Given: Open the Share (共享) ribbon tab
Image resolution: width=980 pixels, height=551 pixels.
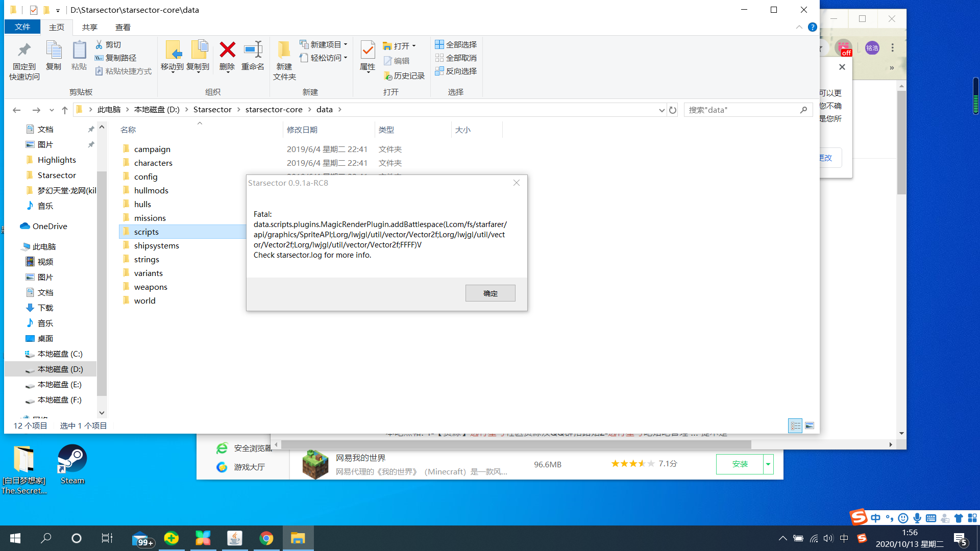Looking at the screenshot, I should 90,28.
